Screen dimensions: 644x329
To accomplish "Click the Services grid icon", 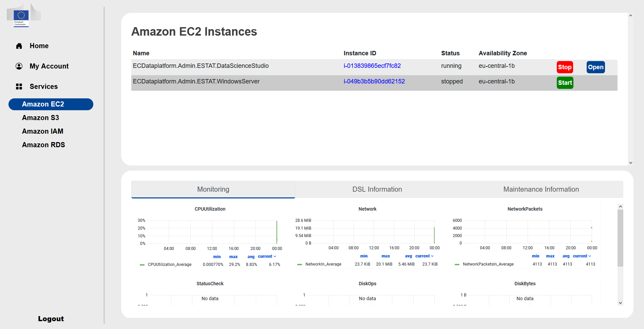I will click(19, 86).
